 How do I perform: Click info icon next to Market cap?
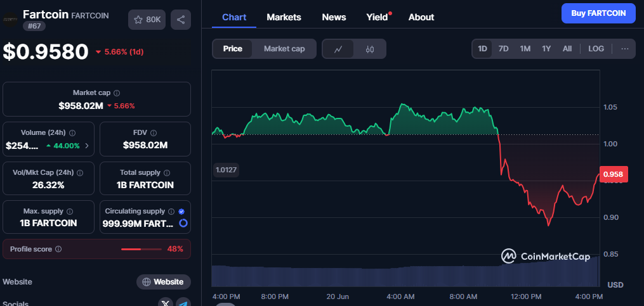[x=117, y=93]
